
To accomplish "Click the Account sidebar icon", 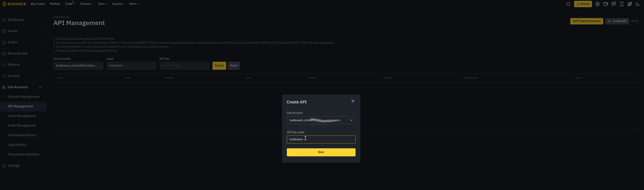I will click(x=4, y=76).
